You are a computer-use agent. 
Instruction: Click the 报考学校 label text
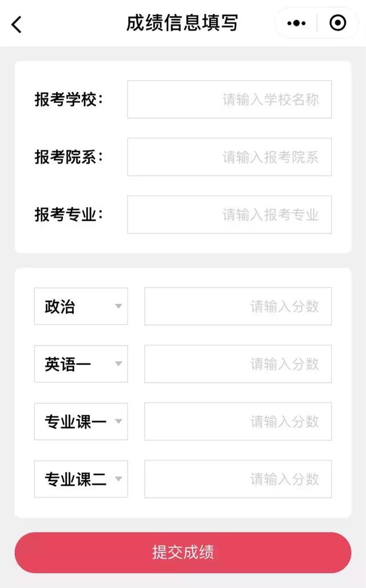coord(69,100)
